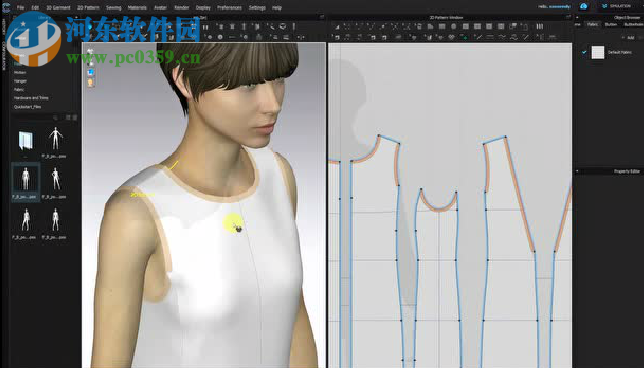Select the Hanger folder in Library
The image size is (644, 368).
pos(20,81)
